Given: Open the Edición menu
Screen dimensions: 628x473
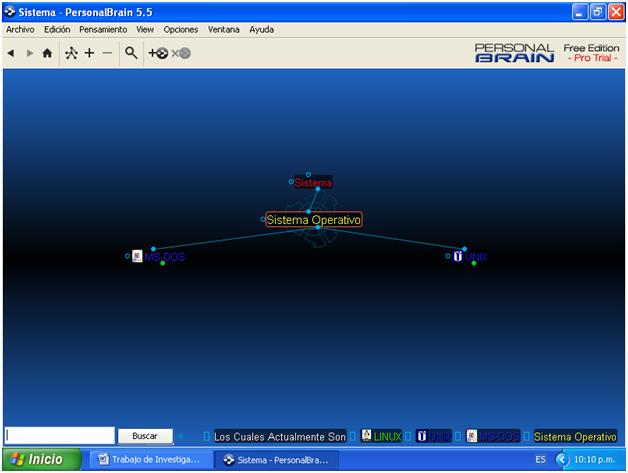Looking at the screenshot, I should click(x=57, y=30).
